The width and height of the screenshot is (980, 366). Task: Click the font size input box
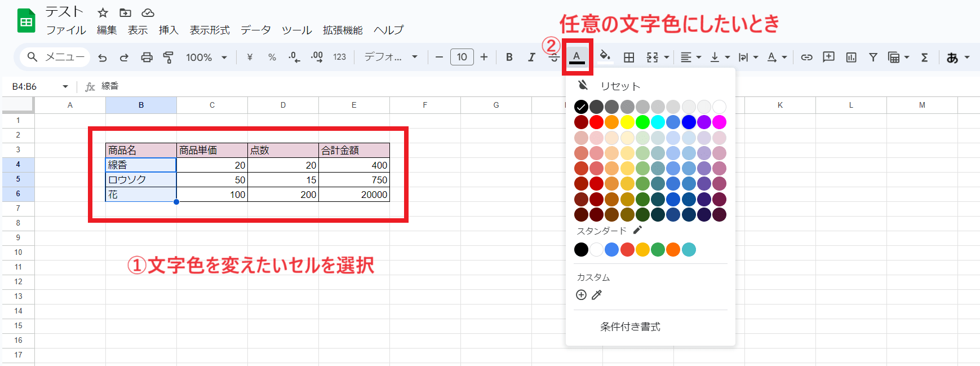pyautogui.click(x=462, y=58)
